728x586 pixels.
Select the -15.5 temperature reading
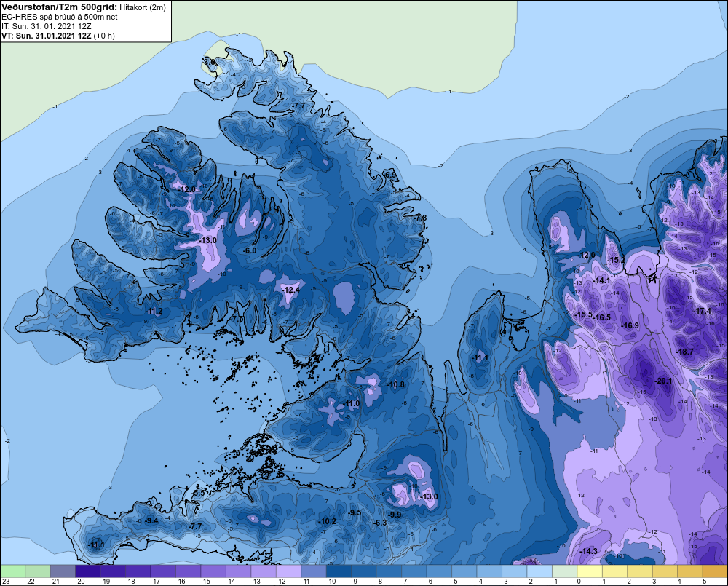[584, 314]
